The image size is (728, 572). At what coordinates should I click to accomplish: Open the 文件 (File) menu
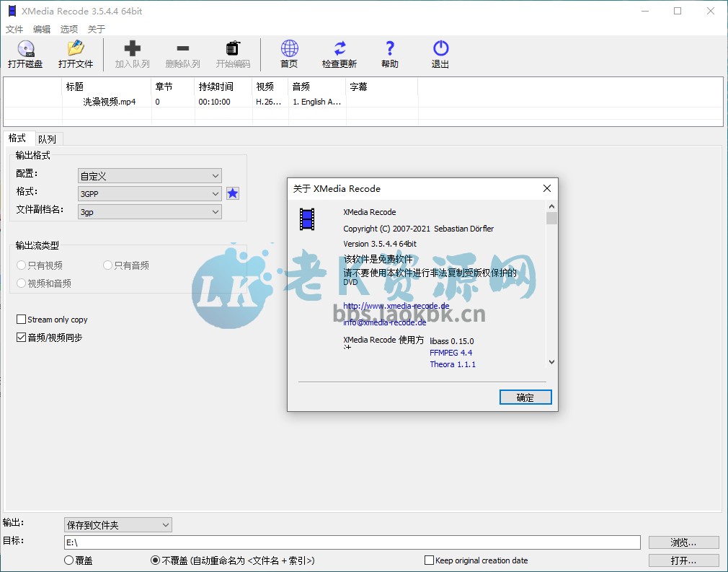pos(14,30)
